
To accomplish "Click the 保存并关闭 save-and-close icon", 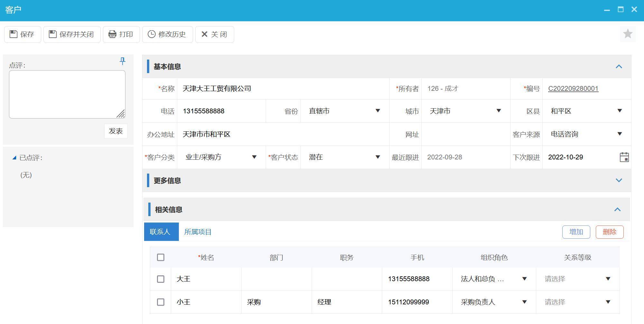I will 52,34.
